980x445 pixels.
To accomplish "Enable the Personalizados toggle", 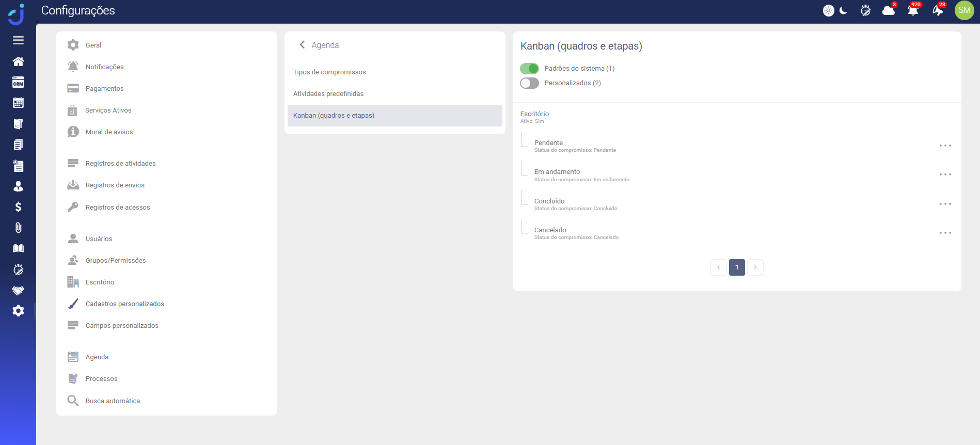I will coord(529,83).
